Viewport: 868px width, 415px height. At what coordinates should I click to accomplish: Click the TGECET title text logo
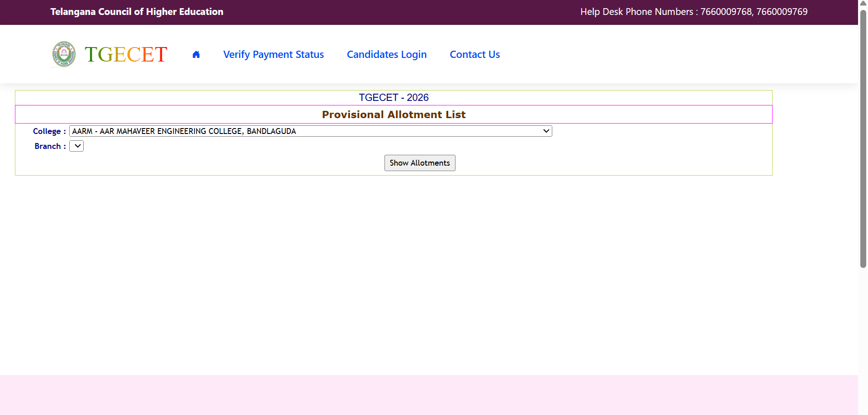[x=126, y=54]
